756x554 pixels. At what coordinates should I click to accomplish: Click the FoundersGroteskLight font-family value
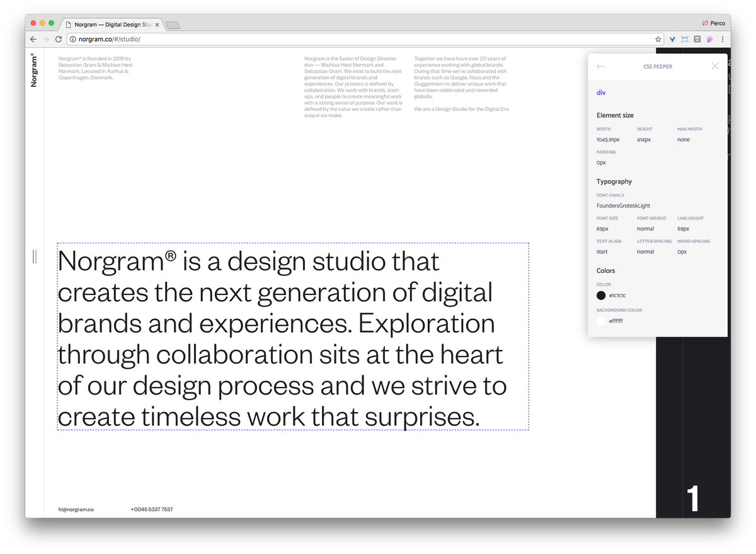(623, 205)
